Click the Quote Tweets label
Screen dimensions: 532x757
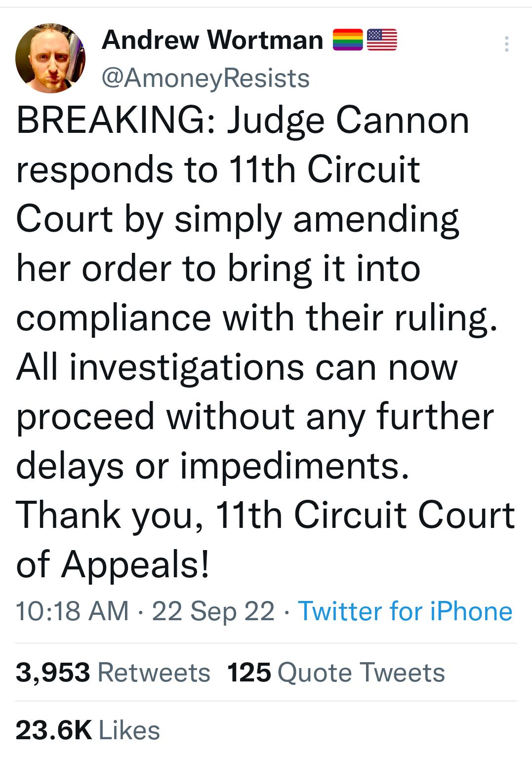tap(363, 672)
